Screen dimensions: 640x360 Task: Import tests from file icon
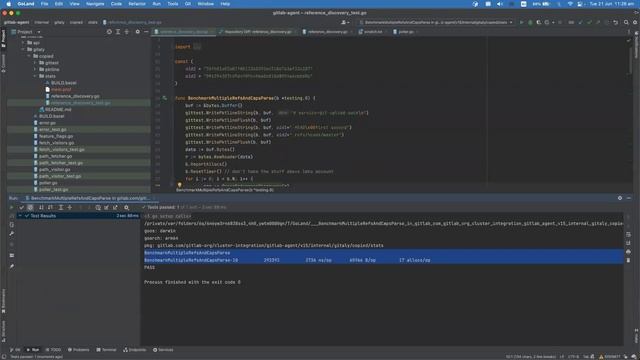click(107, 207)
